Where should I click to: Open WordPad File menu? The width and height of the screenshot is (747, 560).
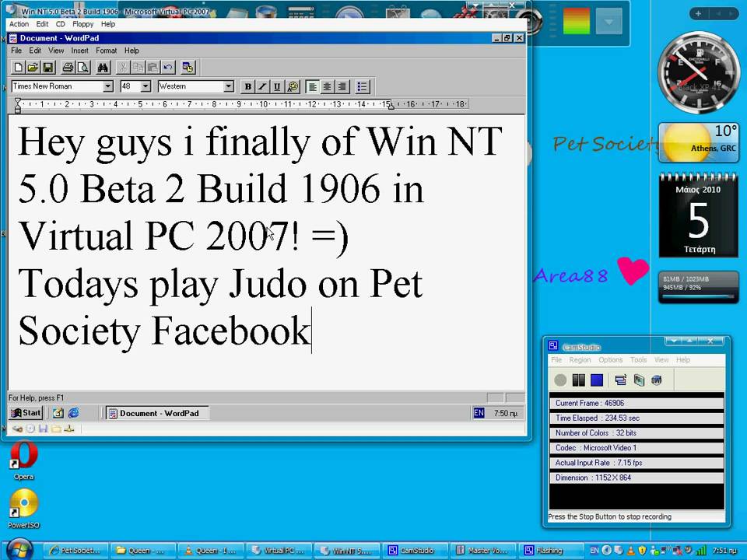pyautogui.click(x=16, y=51)
